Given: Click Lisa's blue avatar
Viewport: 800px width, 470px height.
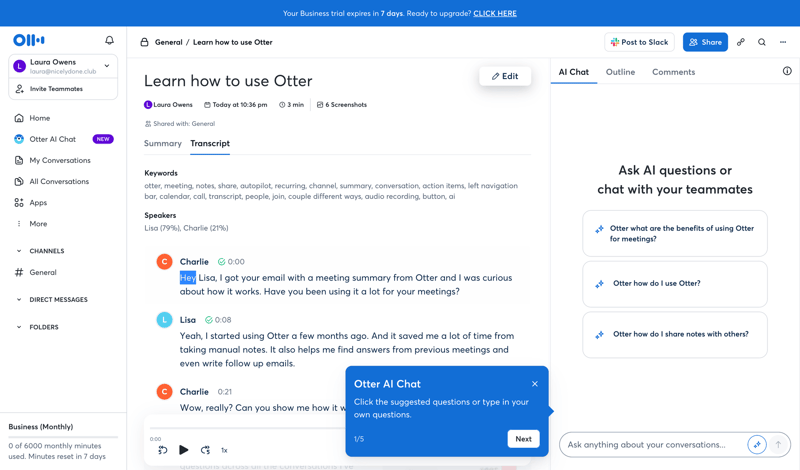Looking at the screenshot, I should coord(164,320).
